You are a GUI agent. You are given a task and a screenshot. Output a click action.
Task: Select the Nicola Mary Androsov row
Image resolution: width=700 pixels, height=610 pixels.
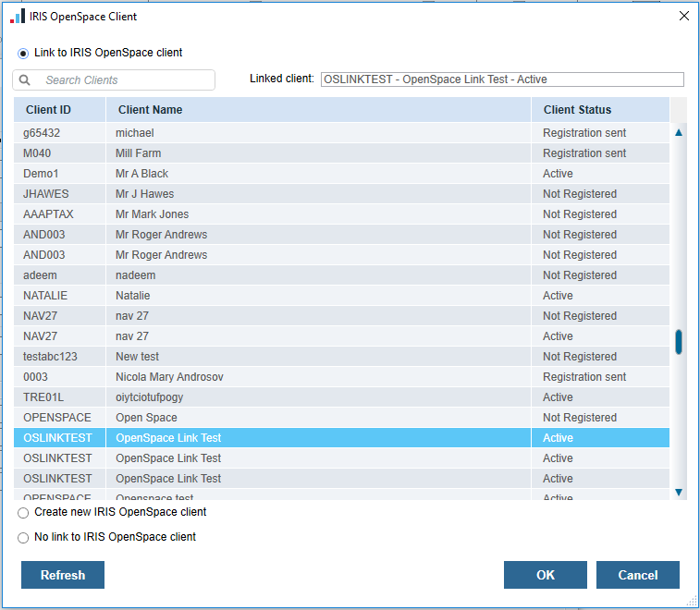pyautogui.click(x=341, y=377)
